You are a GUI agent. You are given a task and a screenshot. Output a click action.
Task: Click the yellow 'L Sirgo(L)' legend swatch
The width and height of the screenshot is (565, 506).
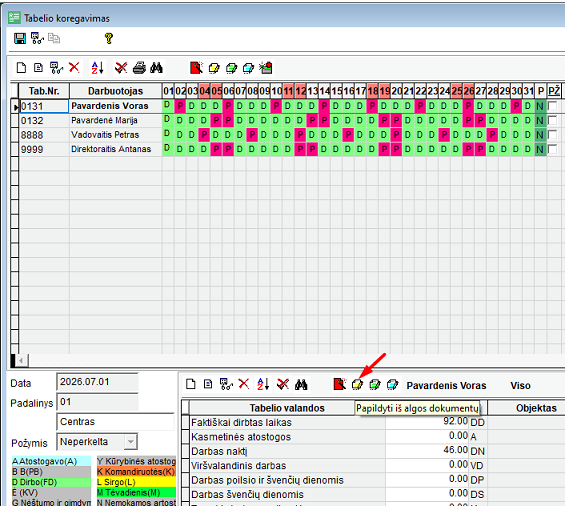pyautogui.click(x=136, y=482)
